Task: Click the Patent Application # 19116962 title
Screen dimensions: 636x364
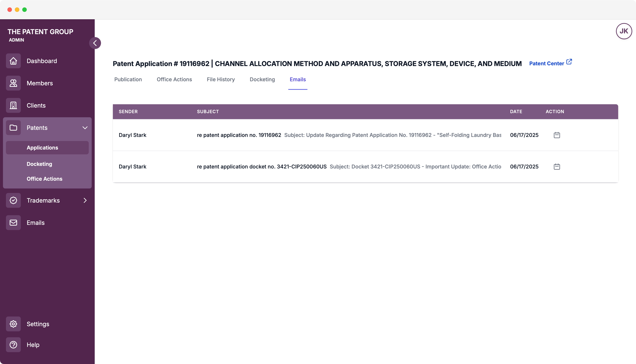Action: point(317,63)
